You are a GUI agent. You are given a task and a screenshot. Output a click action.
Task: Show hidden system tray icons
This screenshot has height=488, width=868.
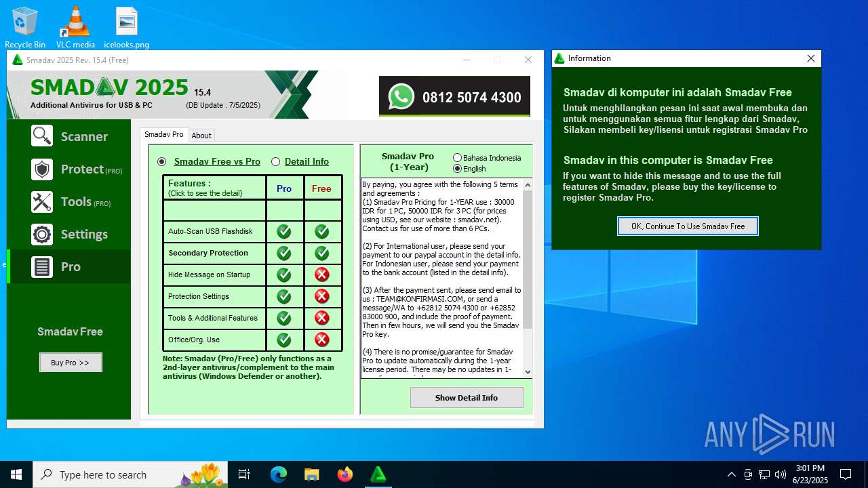731,474
